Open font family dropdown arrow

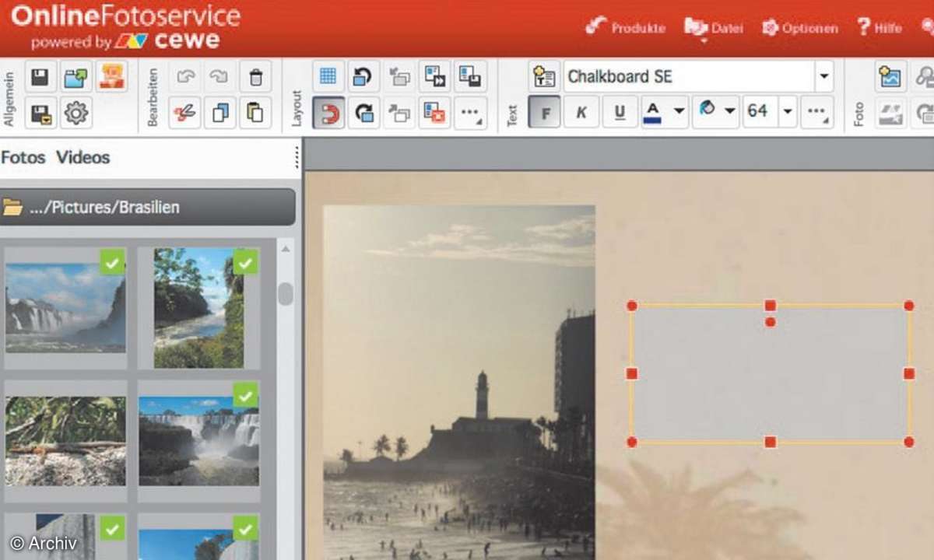[824, 77]
